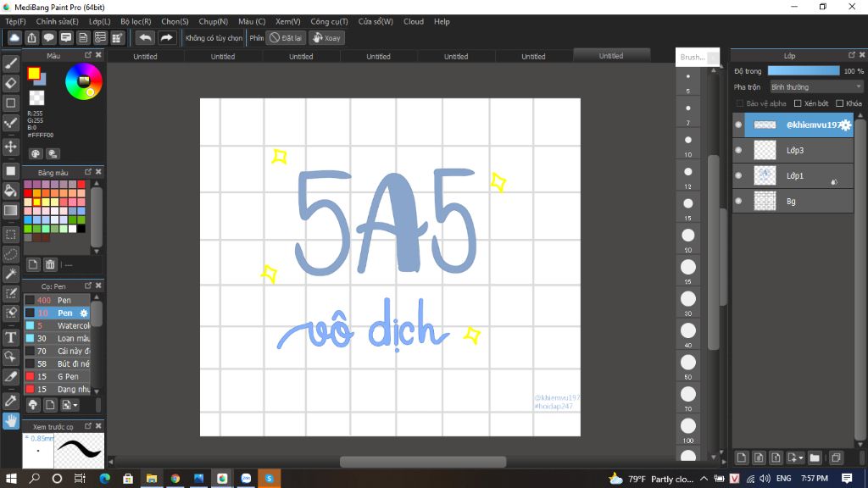Image resolution: width=868 pixels, height=488 pixels.
Task: Click the Undo arrow
Action: pyautogui.click(x=145, y=37)
